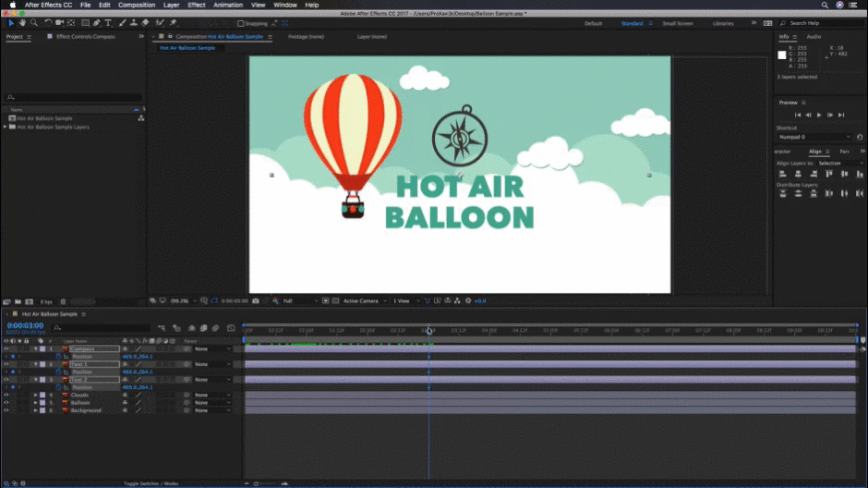The image size is (868, 488).
Task: Click macOS Spotlight search icon
Action: click(825, 5)
